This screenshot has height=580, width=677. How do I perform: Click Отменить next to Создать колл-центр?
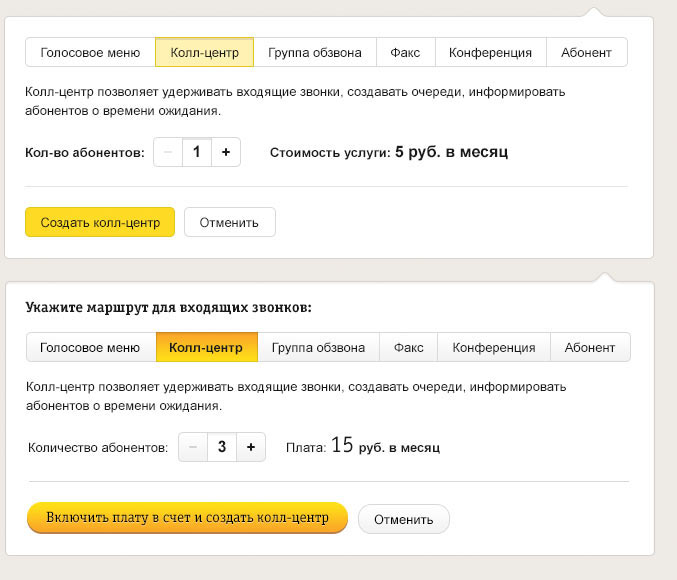(229, 222)
